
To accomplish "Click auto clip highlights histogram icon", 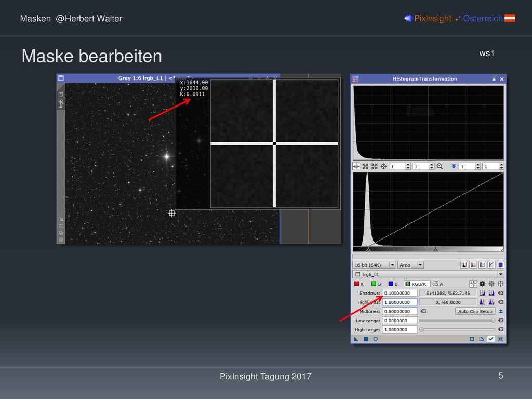I will (483, 302).
